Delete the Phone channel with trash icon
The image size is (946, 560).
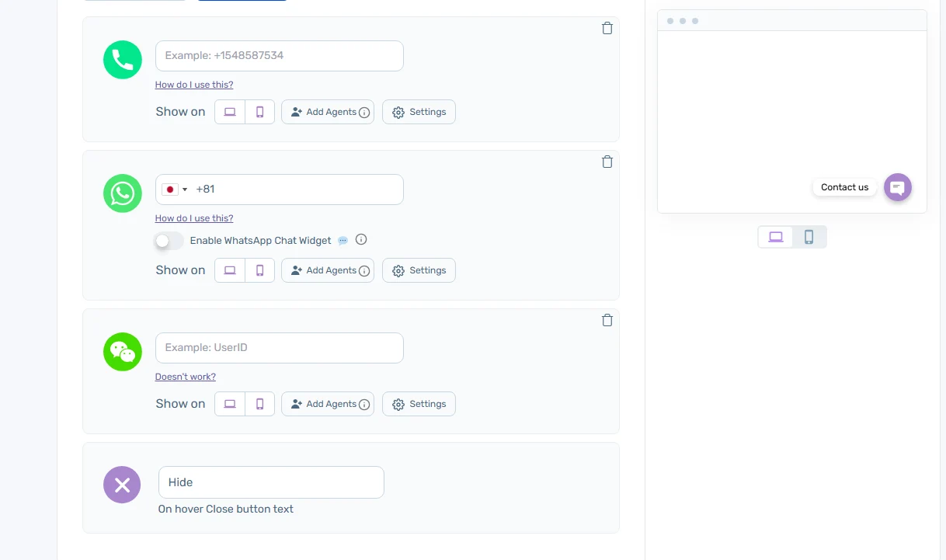point(607,28)
